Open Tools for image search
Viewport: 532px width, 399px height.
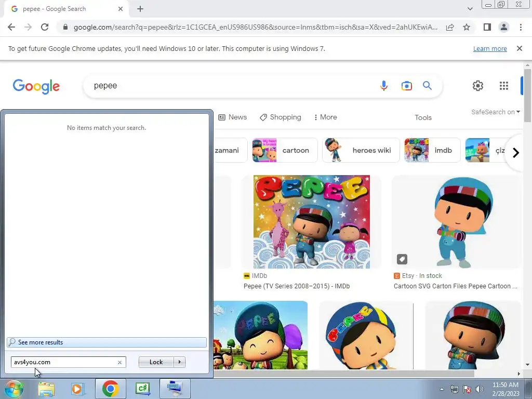[x=423, y=117]
